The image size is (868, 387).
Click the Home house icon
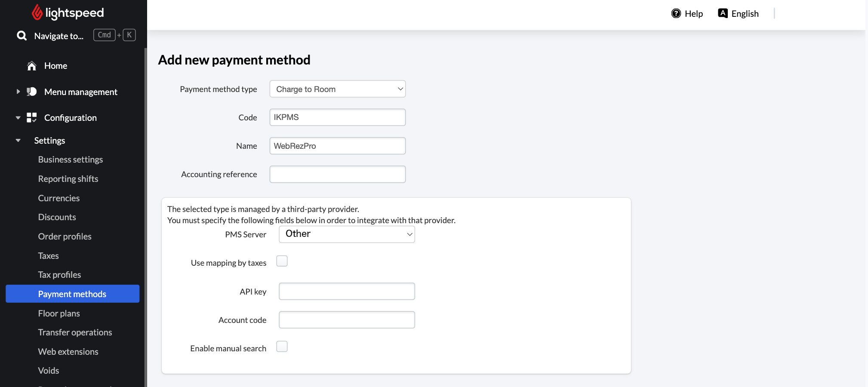tap(32, 66)
